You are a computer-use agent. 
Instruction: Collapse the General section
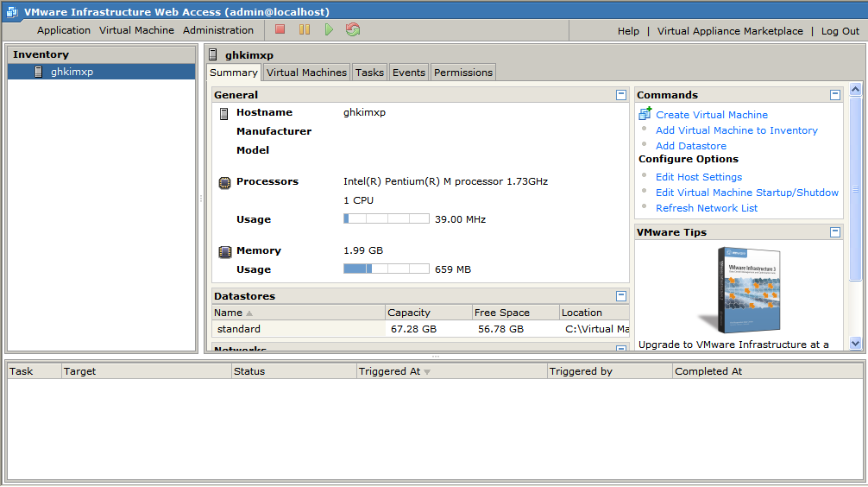[x=621, y=95]
